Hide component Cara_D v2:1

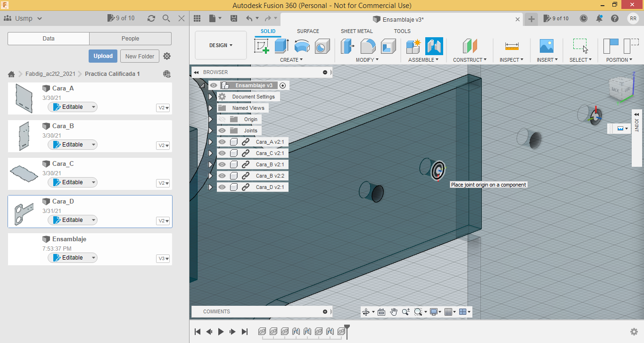point(222,187)
